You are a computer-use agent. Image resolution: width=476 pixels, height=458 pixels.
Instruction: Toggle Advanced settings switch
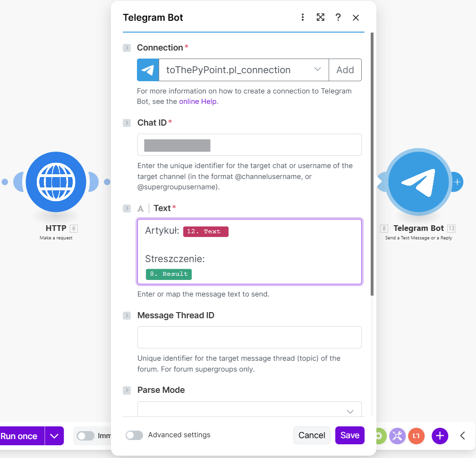point(134,435)
